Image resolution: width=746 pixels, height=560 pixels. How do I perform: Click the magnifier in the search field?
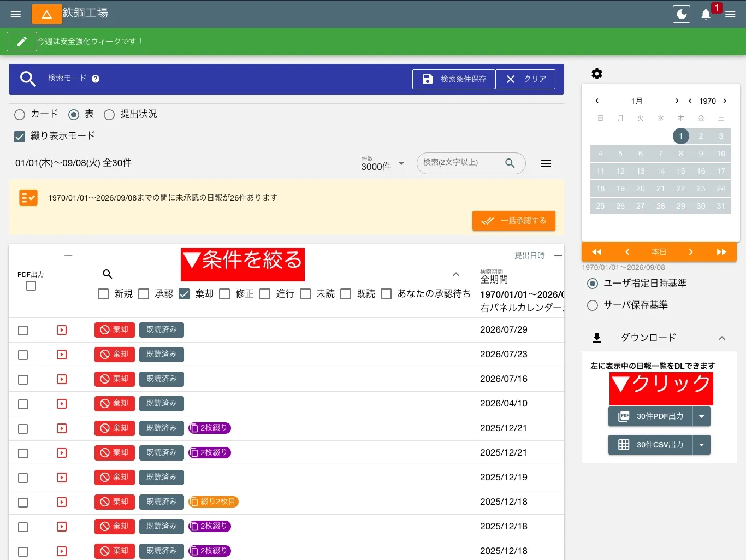[510, 163]
